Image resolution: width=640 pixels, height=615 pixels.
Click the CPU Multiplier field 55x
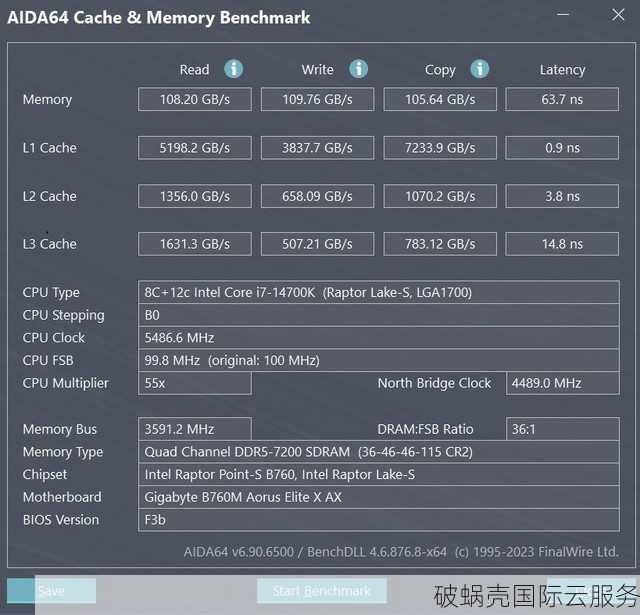click(x=195, y=383)
